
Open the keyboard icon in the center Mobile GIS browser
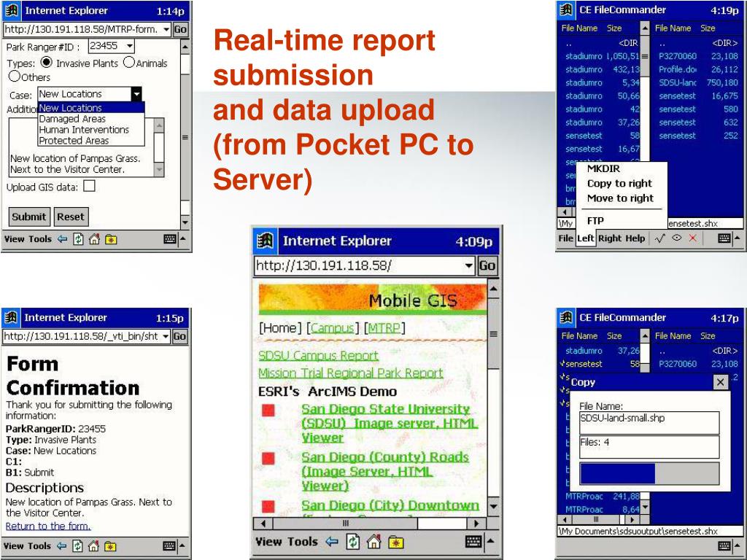pos(473,542)
